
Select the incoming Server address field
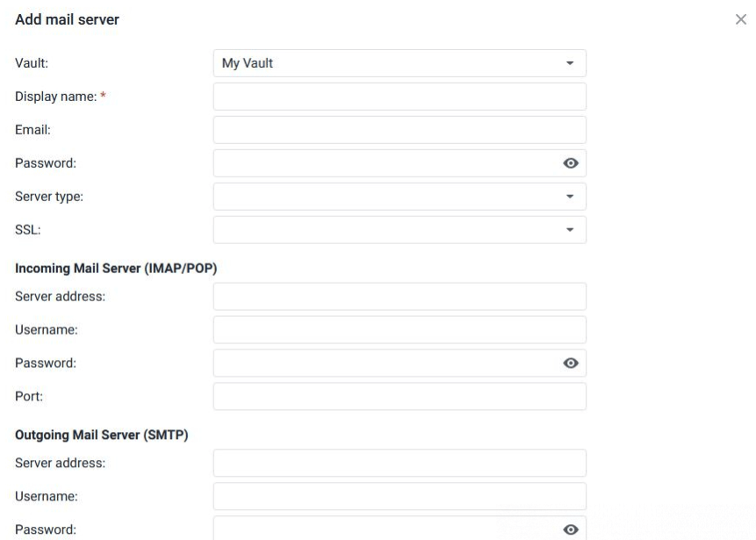point(399,297)
